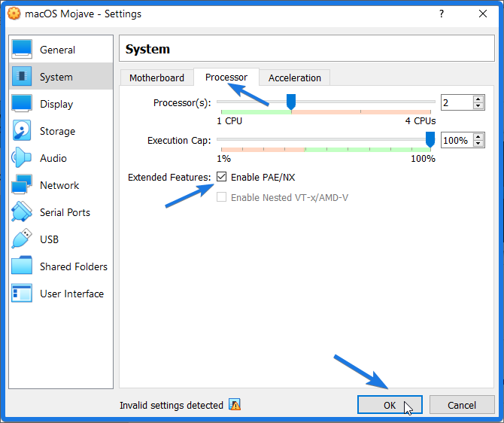Open the User Interface settings label

[x=72, y=294]
